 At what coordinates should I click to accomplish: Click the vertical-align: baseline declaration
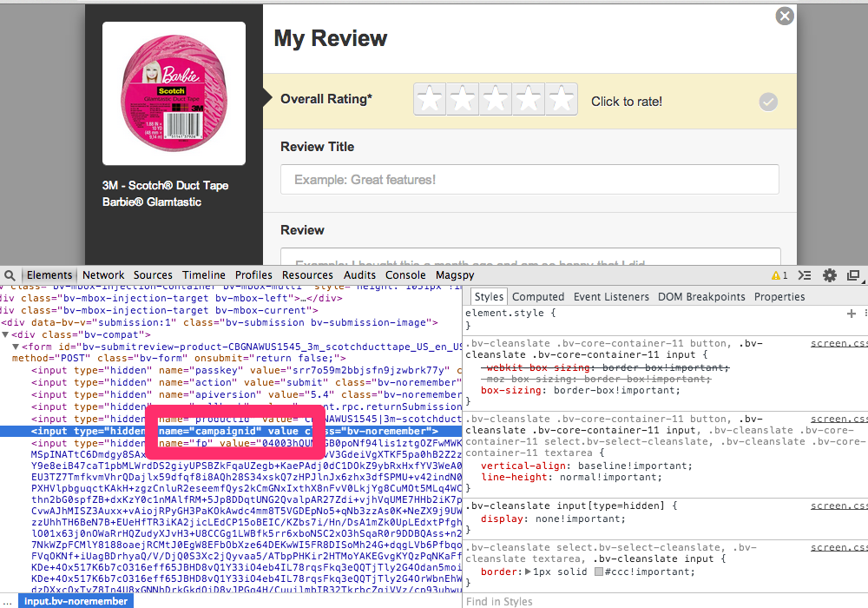586,466
